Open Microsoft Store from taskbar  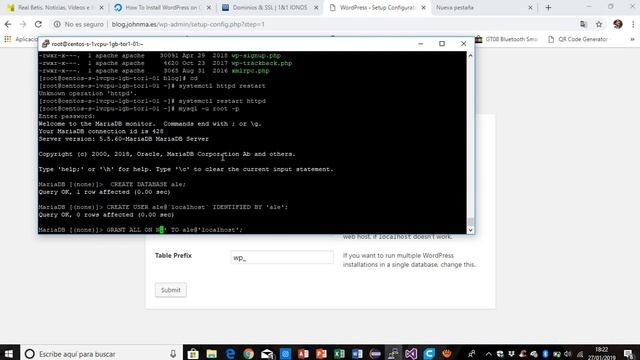(x=193, y=353)
